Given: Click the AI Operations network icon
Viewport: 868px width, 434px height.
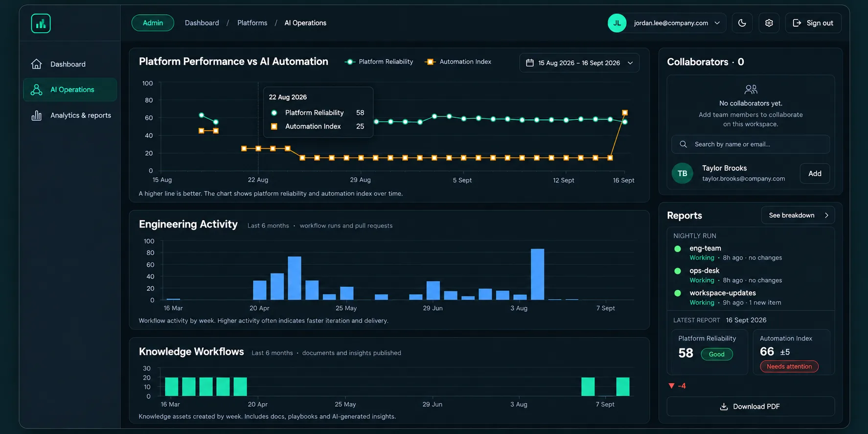Looking at the screenshot, I should (36, 90).
